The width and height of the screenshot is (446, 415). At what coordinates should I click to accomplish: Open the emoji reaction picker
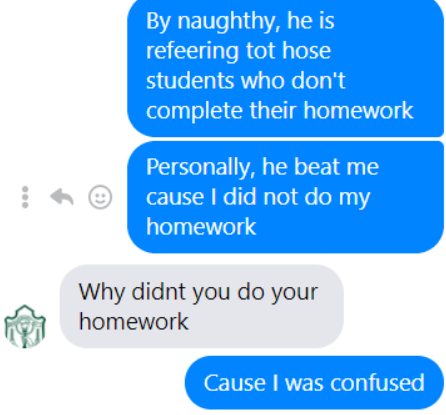(100, 197)
